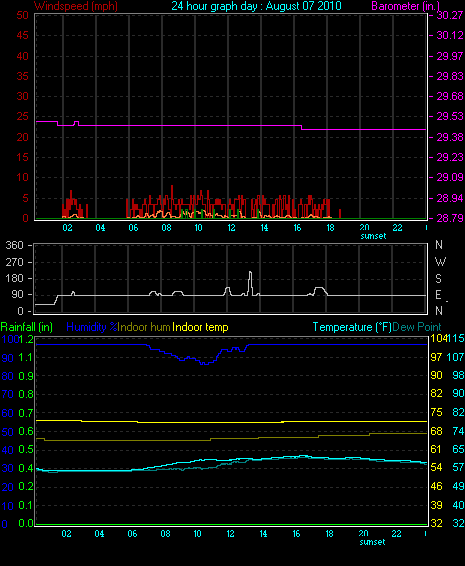
Task: Click the 06 hour tick on bottom graph
Action: pos(132,534)
